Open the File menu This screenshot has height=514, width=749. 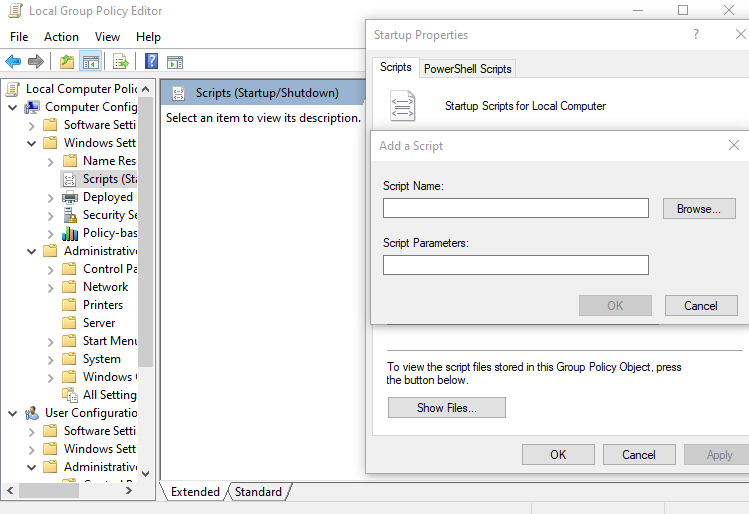click(19, 37)
